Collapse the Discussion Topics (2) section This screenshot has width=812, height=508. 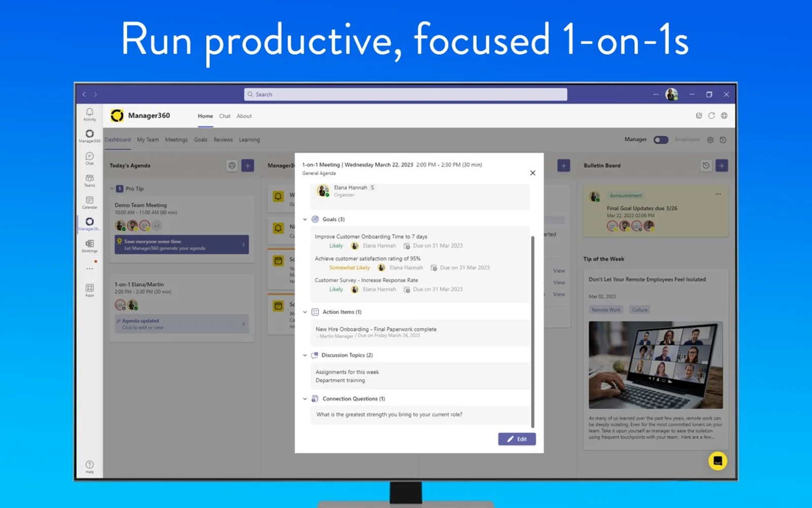pos(305,355)
